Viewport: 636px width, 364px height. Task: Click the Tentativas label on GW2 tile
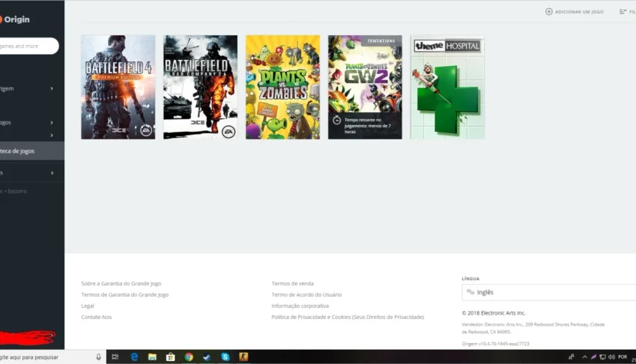click(381, 41)
